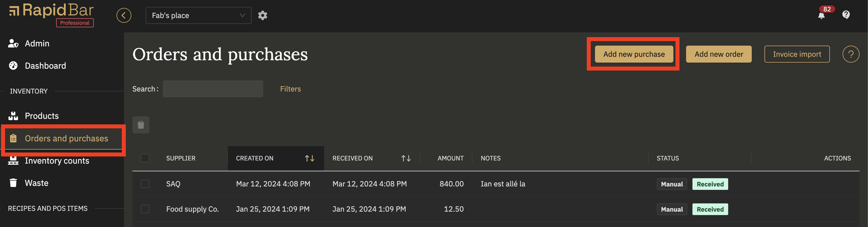Click the trash delete icon above table
Screen dimensions: 868x227
141,125
